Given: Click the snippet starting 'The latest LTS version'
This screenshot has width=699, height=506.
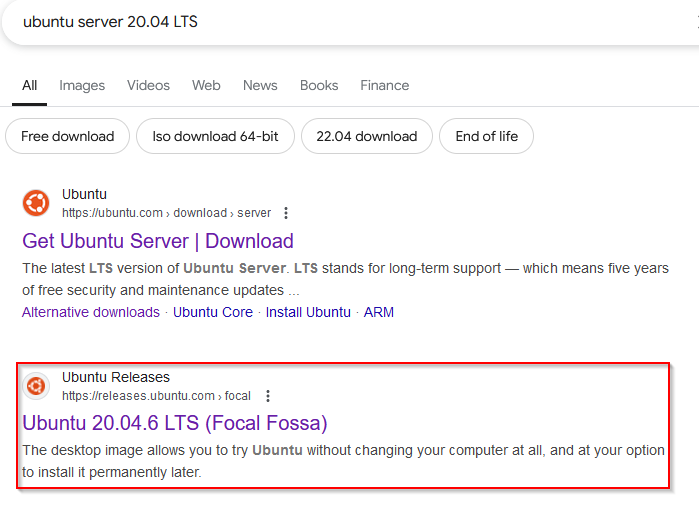Looking at the screenshot, I should (345, 279).
